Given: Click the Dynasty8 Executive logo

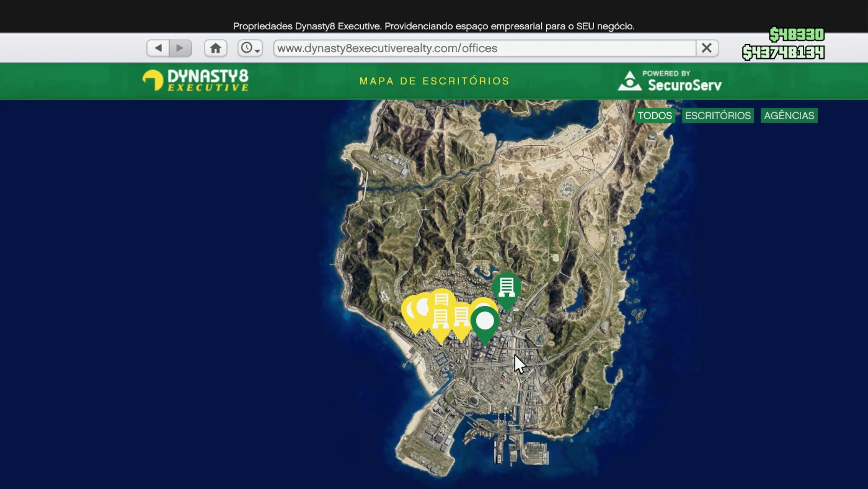Looking at the screenshot, I should point(195,81).
